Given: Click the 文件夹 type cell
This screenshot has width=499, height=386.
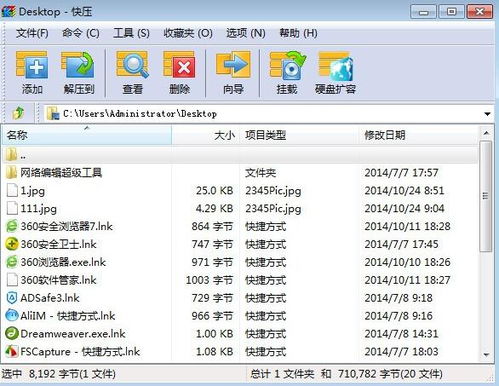Looking at the screenshot, I should (261, 173).
